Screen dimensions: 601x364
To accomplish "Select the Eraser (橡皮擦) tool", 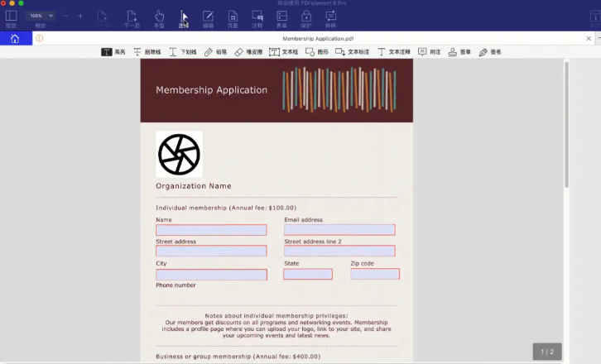I will click(248, 51).
